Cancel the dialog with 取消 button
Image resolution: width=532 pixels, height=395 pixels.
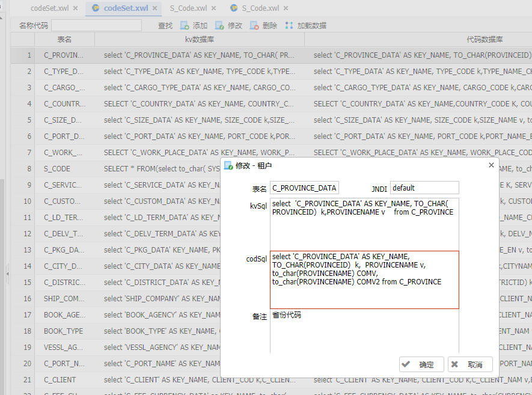tap(470, 364)
